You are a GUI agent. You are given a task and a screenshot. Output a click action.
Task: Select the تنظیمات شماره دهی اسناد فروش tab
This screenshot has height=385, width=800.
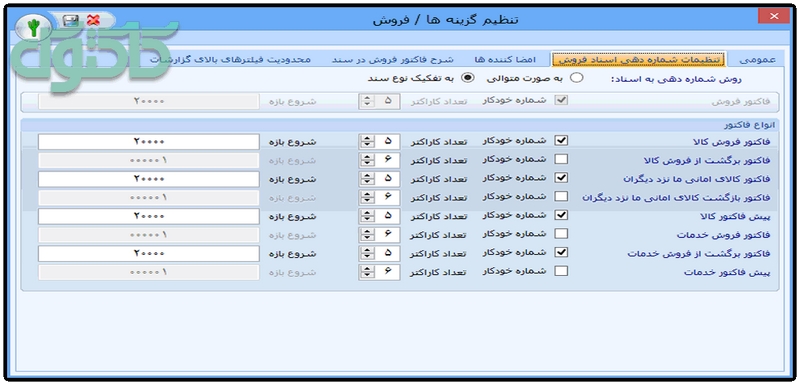638,59
